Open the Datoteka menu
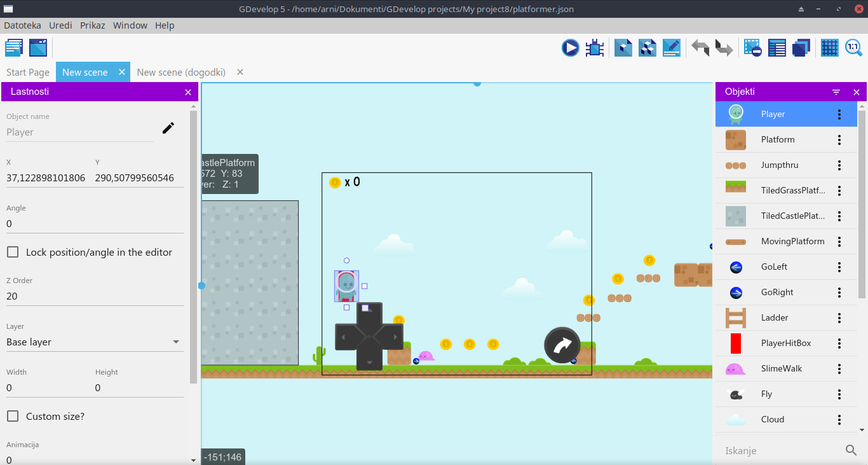868x465 pixels. [22, 25]
